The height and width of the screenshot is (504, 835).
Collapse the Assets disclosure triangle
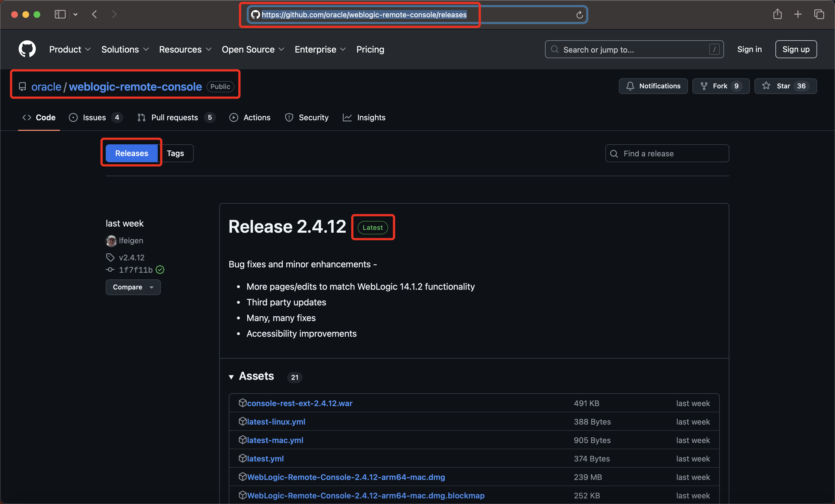(x=231, y=377)
